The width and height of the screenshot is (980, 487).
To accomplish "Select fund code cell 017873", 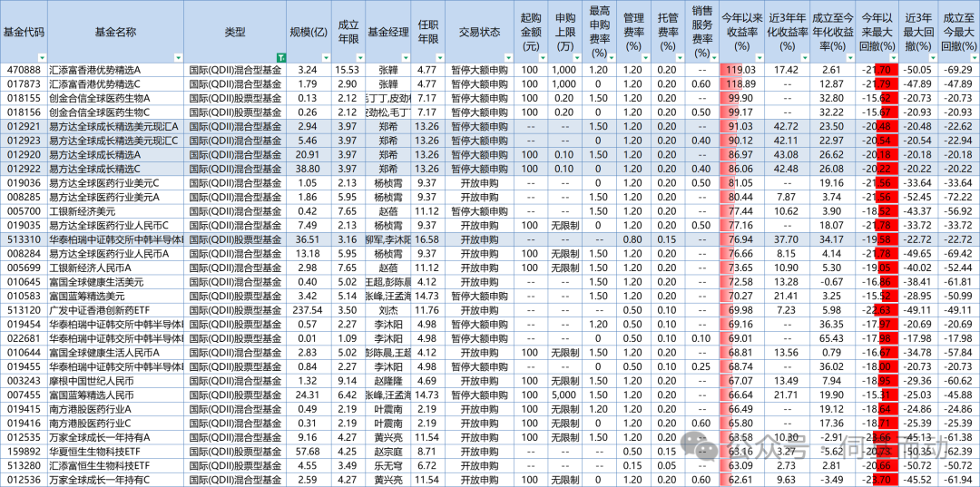I will tap(24, 83).
